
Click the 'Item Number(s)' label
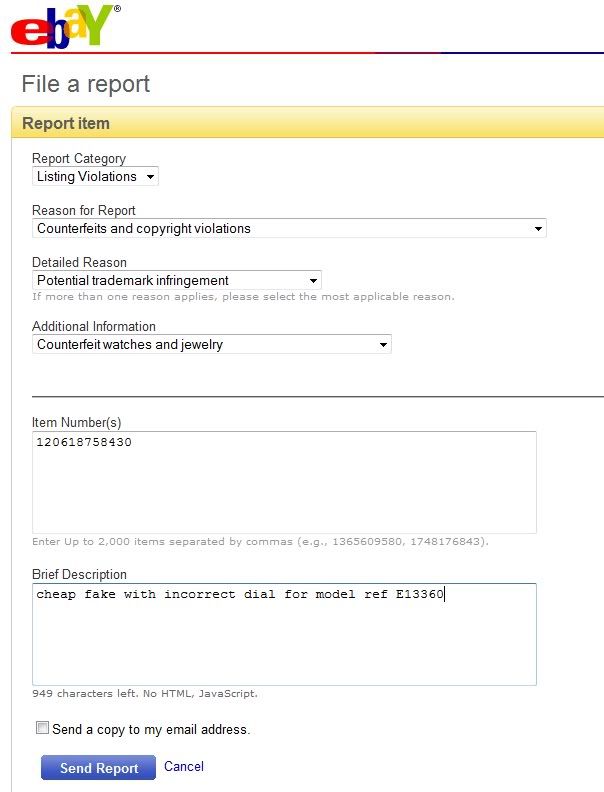[x=77, y=422]
